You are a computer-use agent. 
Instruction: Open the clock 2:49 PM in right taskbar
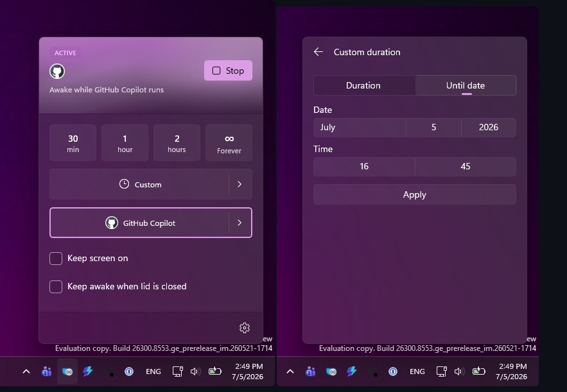[x=512, y=371]
